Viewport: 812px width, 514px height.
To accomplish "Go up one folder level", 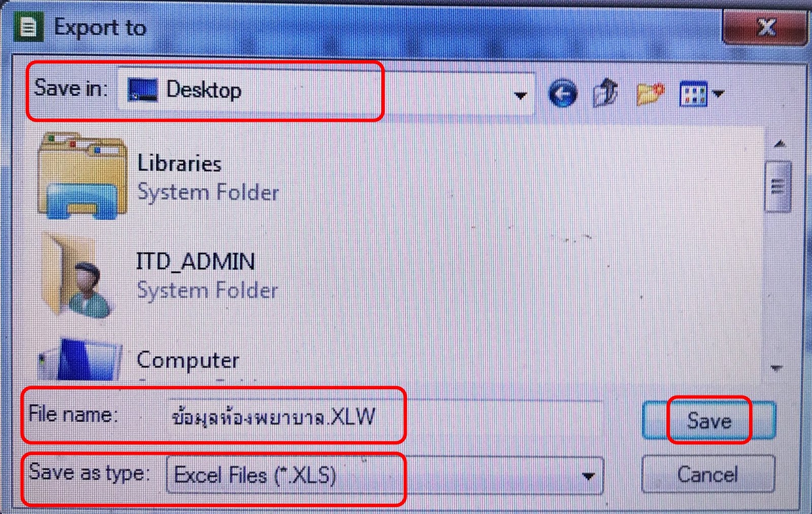I will [605, 93].
